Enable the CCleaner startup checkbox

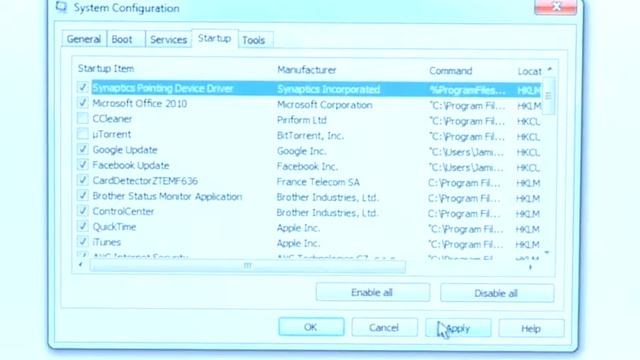coord(82,118)
